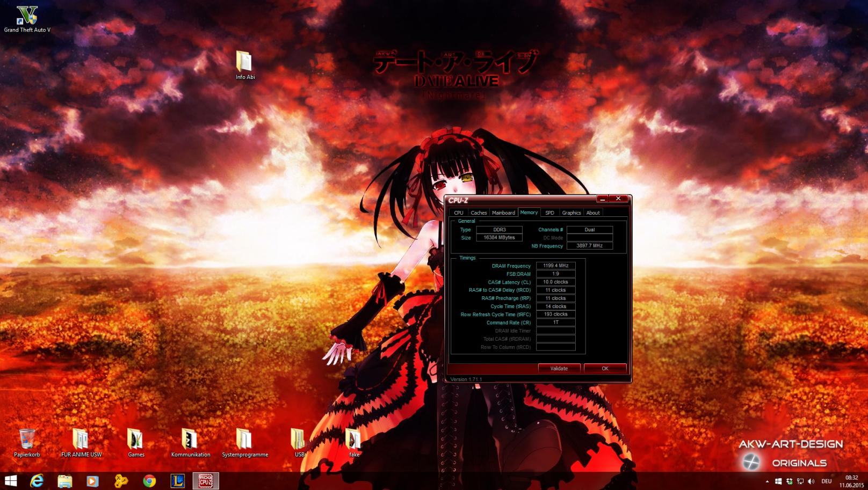Click the empty DC Mode field
Viewport: 868px width, 490px height.
pyautogui.click(x=589, y=238)
